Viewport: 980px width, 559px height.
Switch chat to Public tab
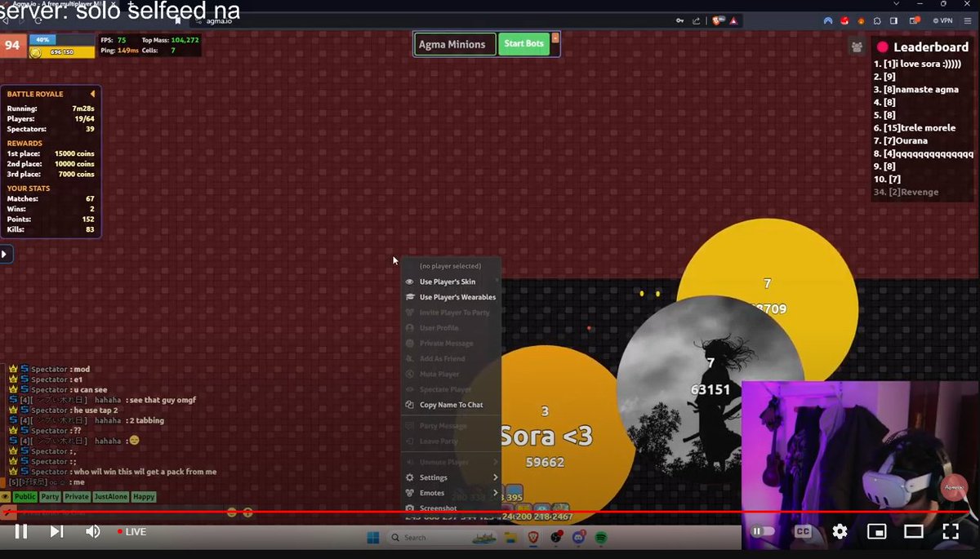(x=24, y=496)
